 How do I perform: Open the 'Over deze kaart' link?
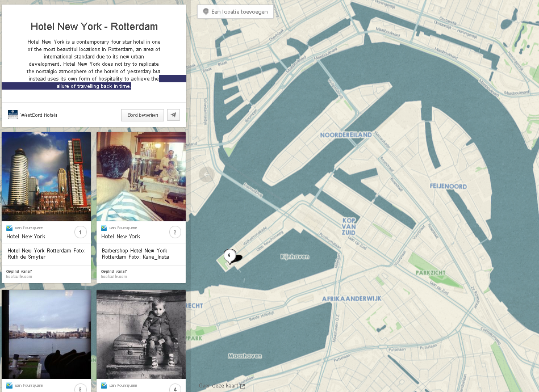tap(222, 386)
